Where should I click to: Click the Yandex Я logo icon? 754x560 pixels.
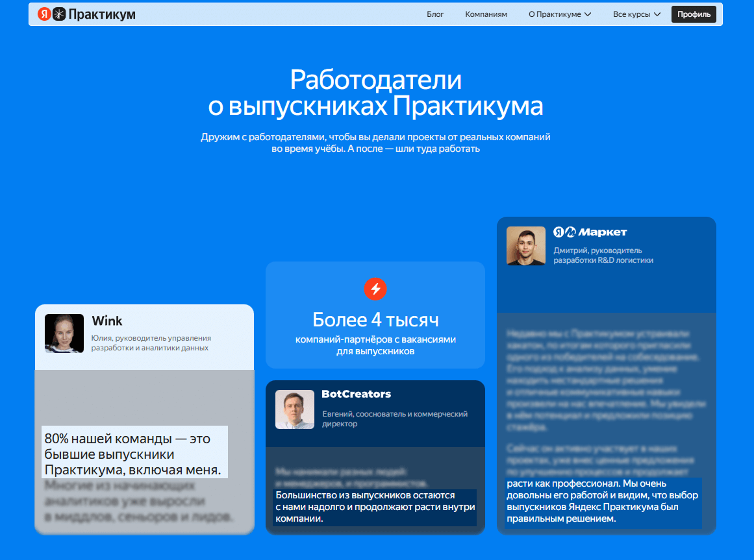pos(44,14)
